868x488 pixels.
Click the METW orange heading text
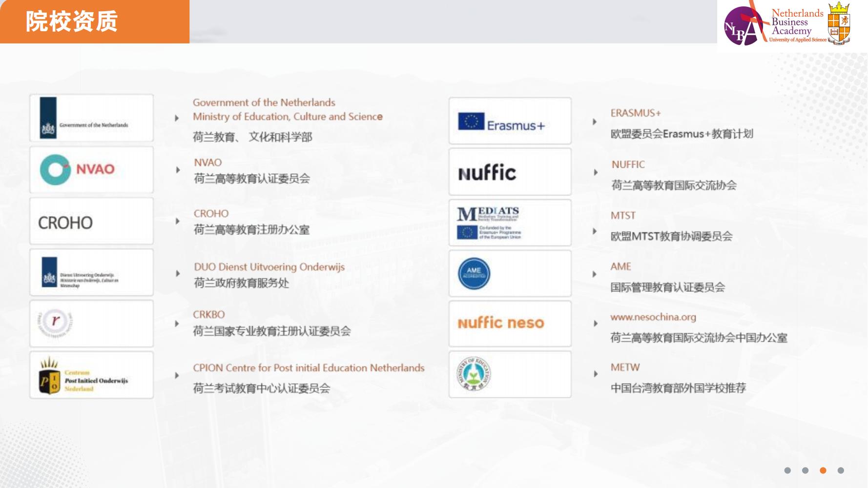point(625,367)
